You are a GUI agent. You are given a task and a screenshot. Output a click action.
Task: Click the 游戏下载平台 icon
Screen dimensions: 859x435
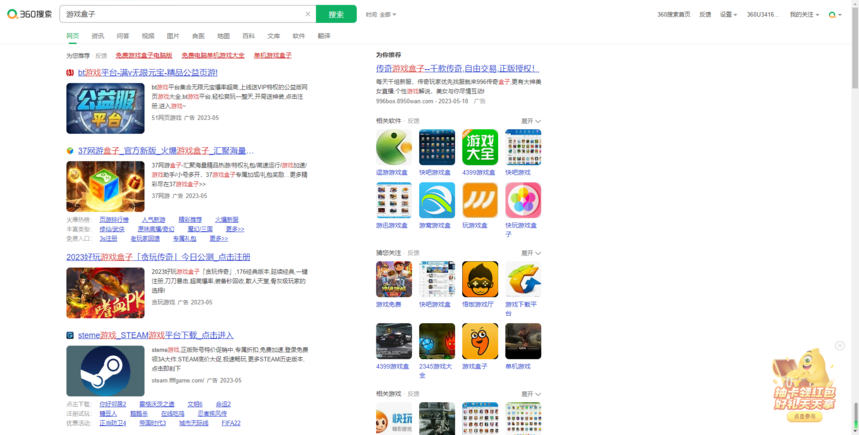tap(523, 279)
